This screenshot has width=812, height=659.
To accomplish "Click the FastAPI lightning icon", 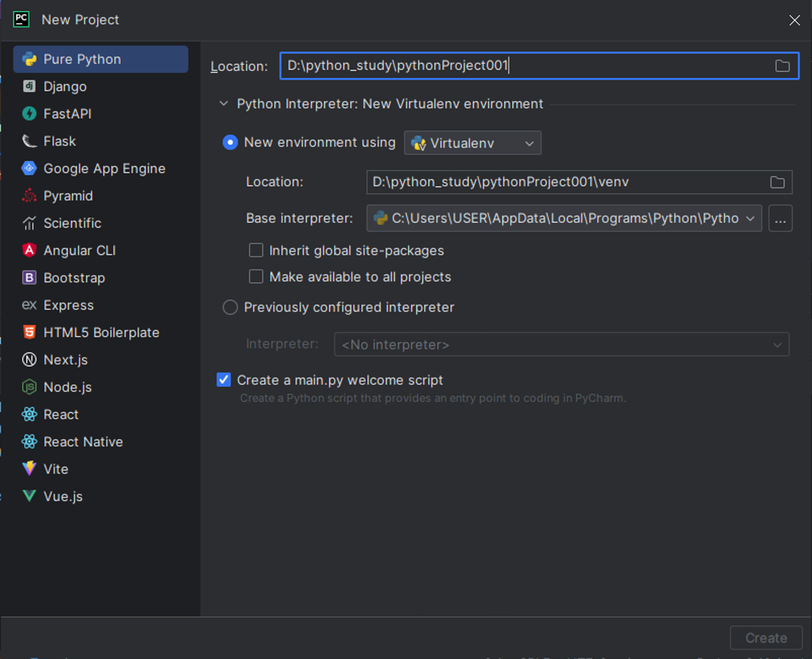I will point(29,114).
